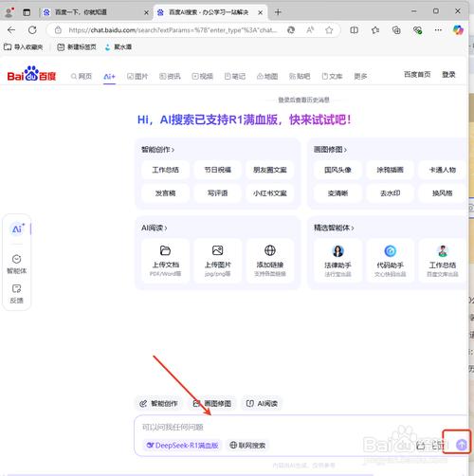Screen dimensions: 474x476
Task: Click the 发言稿 preset button
Action: pos(165,192)
